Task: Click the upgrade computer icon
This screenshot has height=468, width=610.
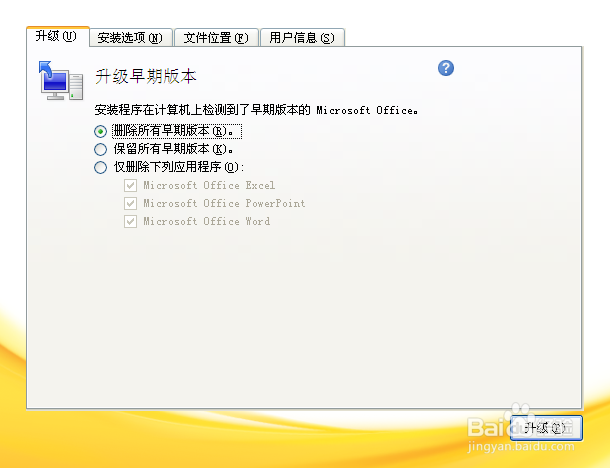Action: tap(61, 80)
